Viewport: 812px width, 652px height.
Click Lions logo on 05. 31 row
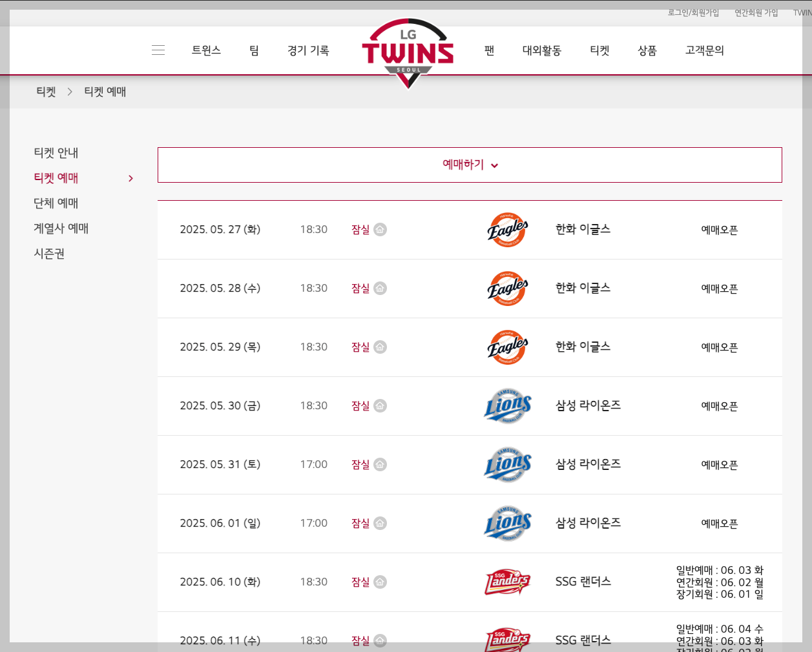point(508,465)
